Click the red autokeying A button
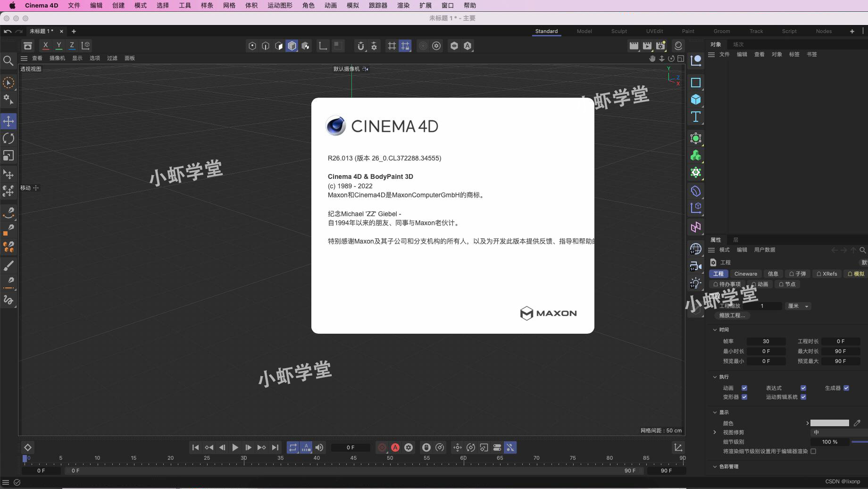 pyautogui.click(x=395, y=447)
